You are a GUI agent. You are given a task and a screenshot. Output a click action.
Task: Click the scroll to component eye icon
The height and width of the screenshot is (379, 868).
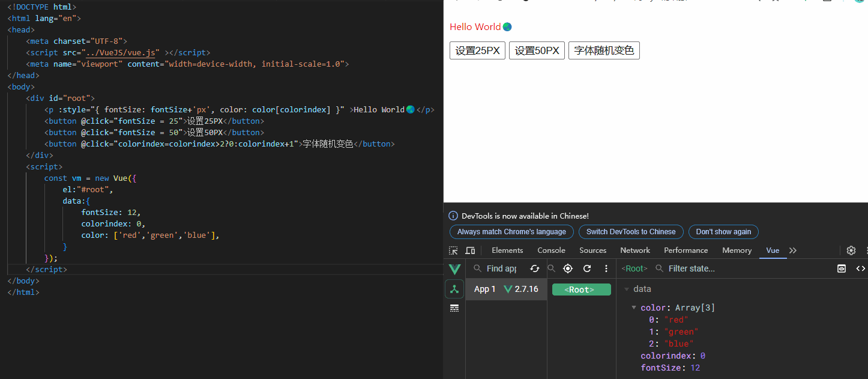click(x=842, y=268)
